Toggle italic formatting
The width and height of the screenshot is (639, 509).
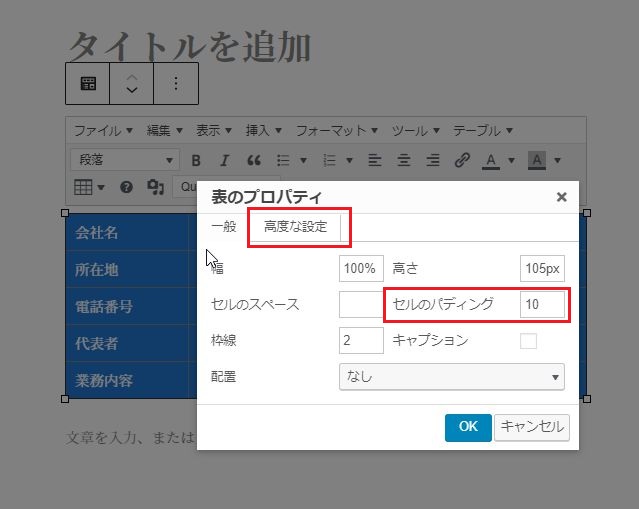click(x=224, y=161)
